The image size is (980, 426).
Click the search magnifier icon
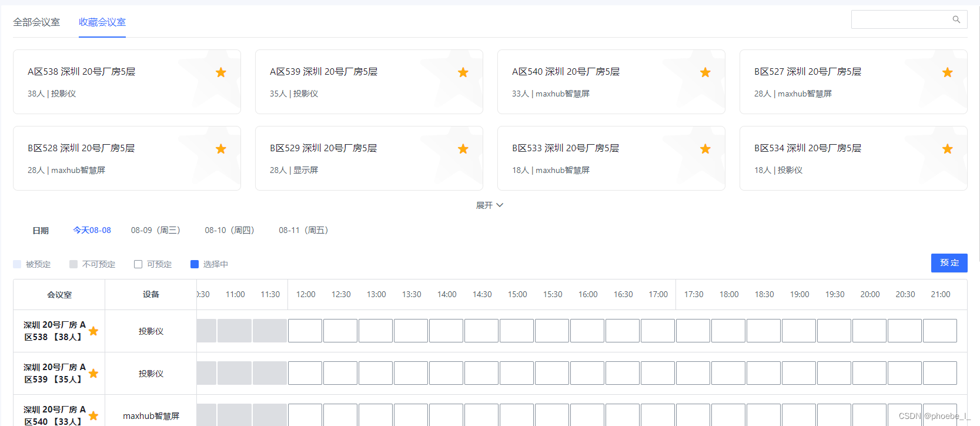tap(956, 19)
